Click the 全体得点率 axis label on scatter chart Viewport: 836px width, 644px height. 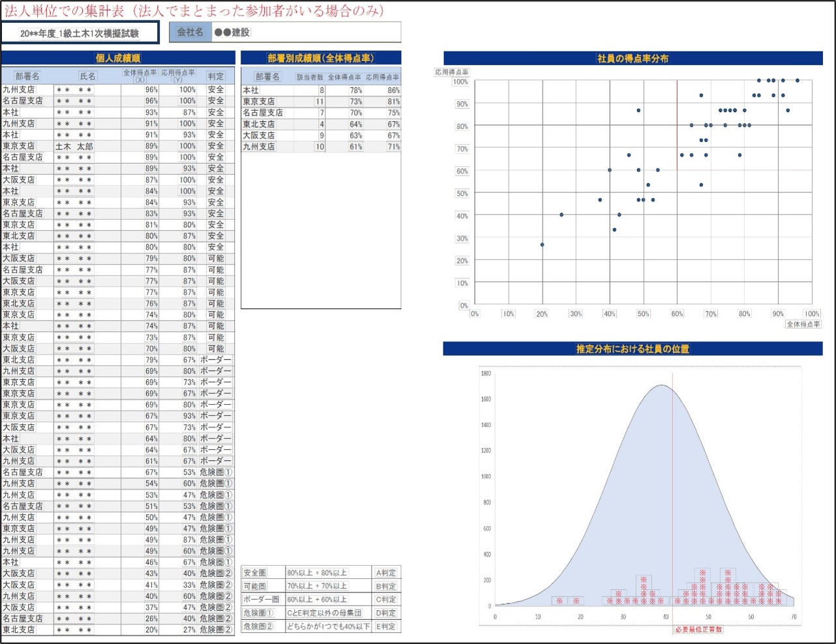803,324
